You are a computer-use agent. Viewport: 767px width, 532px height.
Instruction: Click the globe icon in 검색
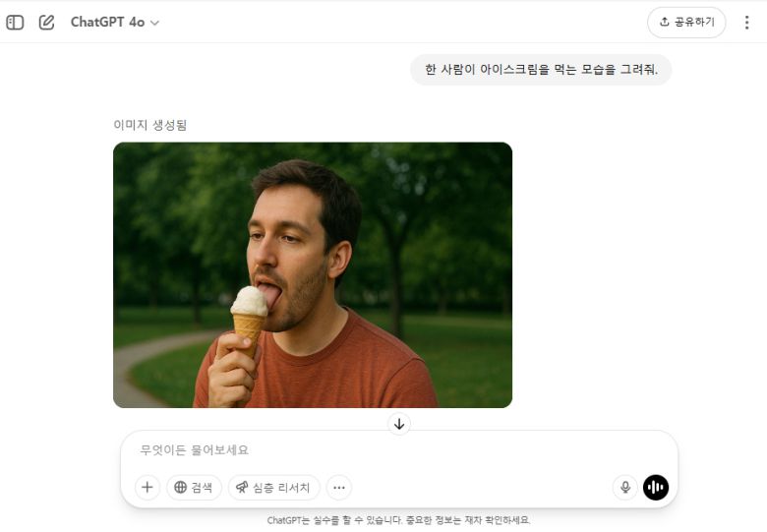pos(181,487)
